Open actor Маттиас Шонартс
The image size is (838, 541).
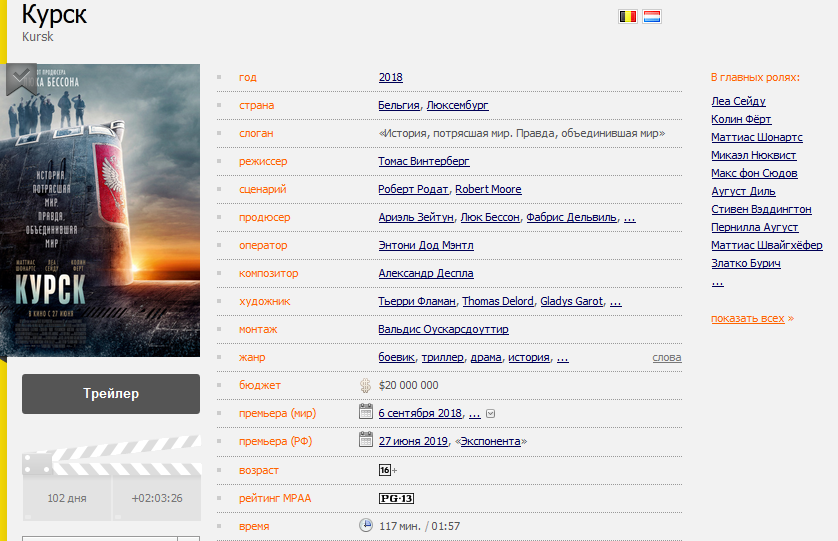tap(757, 137)
